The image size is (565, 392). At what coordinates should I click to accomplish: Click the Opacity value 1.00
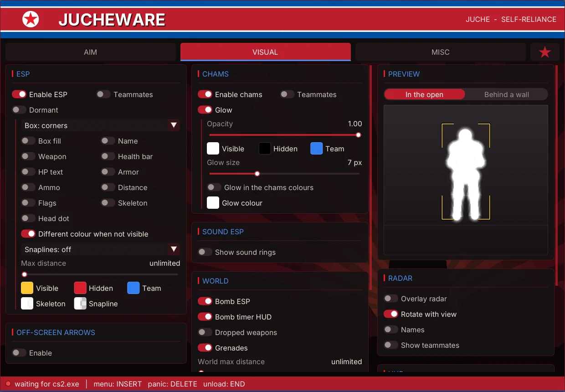point(355,124)
